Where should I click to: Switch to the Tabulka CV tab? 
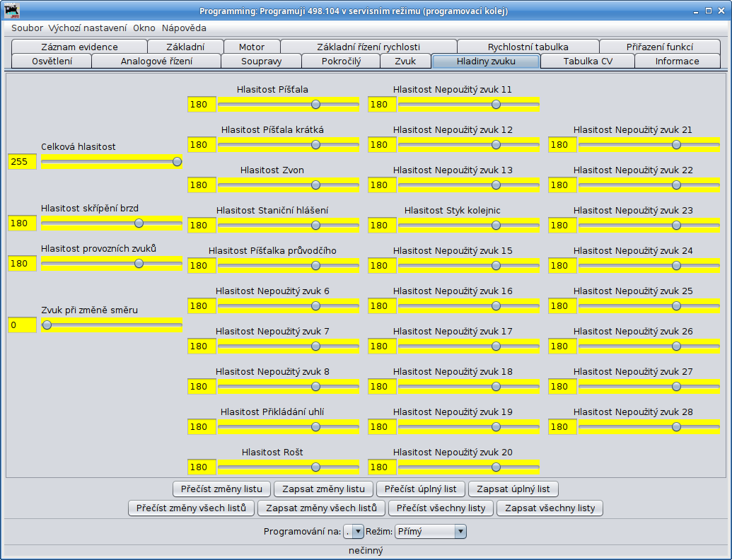click(588, 62)
